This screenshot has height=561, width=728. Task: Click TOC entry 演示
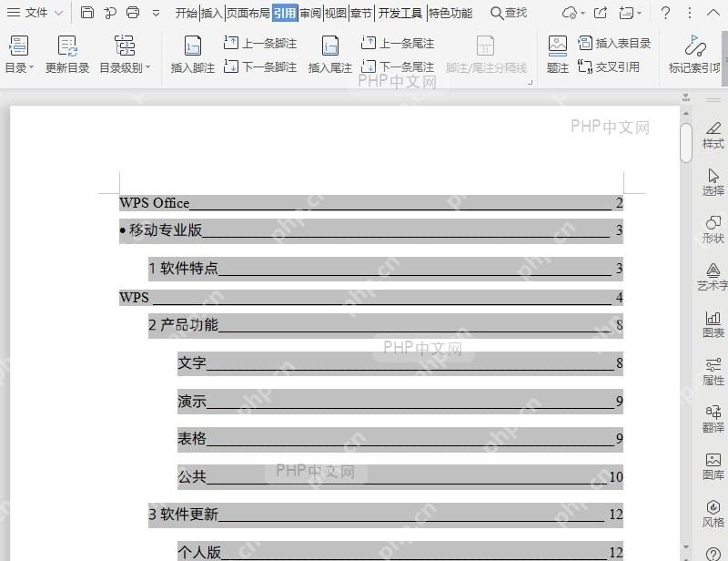coord(400,401)
